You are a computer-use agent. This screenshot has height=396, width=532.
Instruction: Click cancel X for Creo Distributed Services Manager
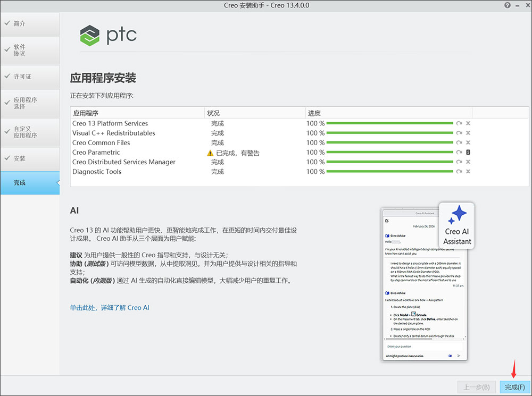pos(468,162)
